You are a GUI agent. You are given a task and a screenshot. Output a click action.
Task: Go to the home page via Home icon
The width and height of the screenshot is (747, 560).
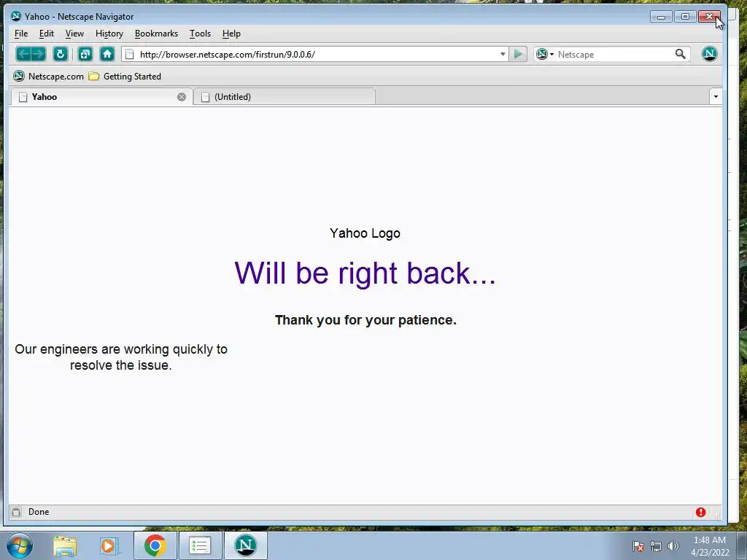click(107, 54)
